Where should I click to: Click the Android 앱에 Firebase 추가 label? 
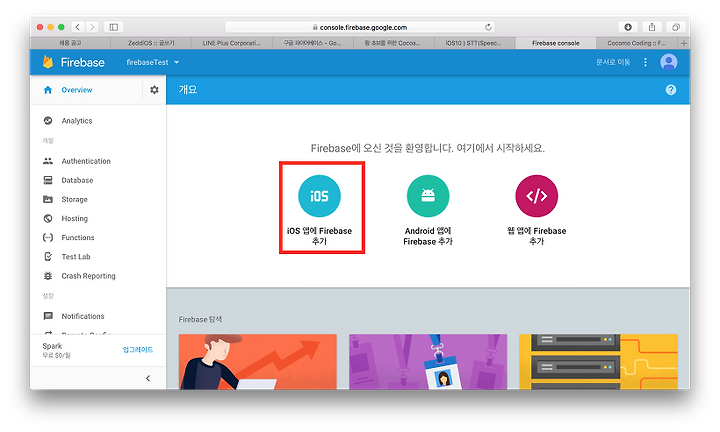[x=428, y=236]
